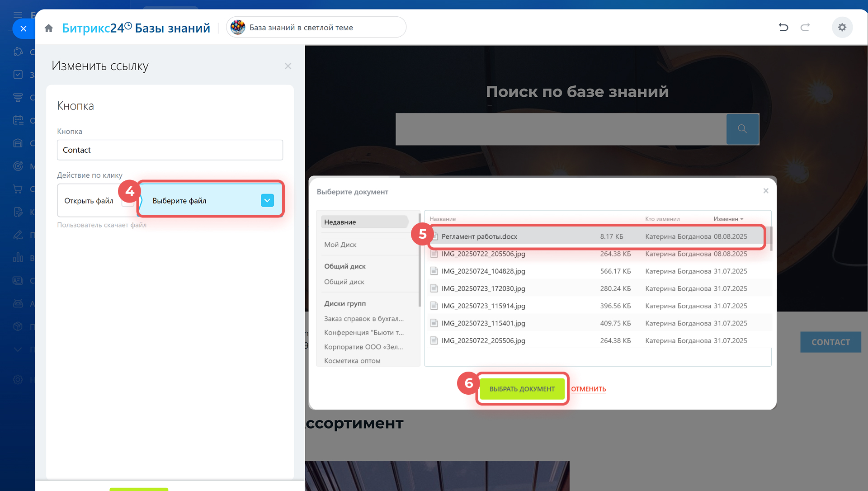Click the CONTACT button on the page

click(x=830, y=342)
